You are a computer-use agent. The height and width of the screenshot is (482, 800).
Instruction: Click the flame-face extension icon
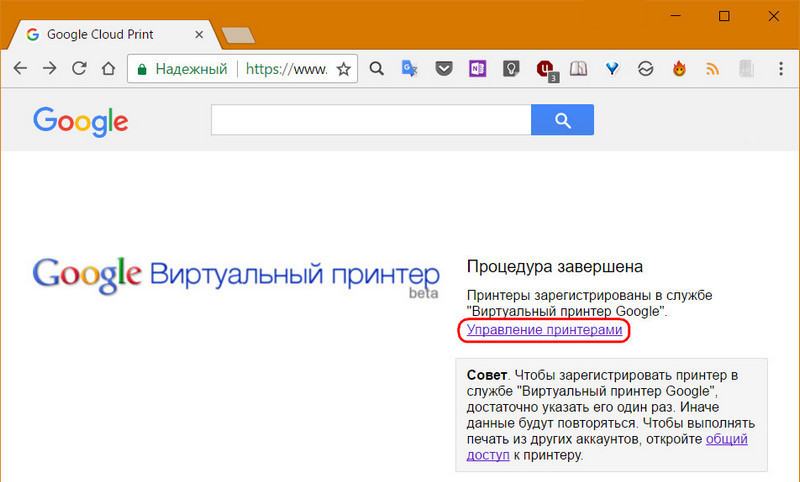[679, 68]
